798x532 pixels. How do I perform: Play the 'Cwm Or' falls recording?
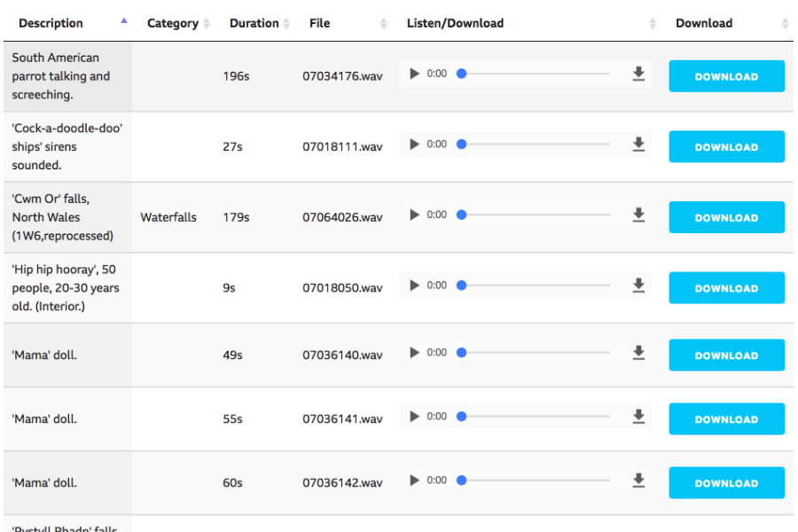point(414,215)
